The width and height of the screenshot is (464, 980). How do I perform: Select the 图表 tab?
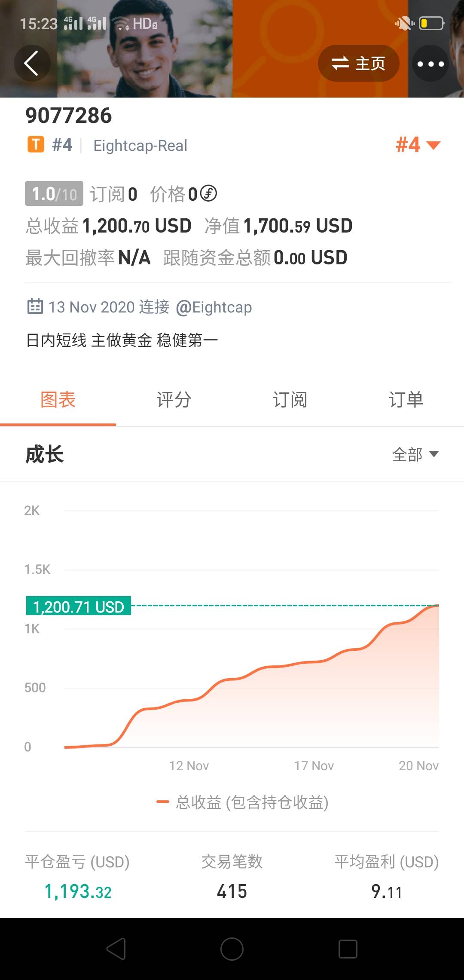[x=58, y=400]
